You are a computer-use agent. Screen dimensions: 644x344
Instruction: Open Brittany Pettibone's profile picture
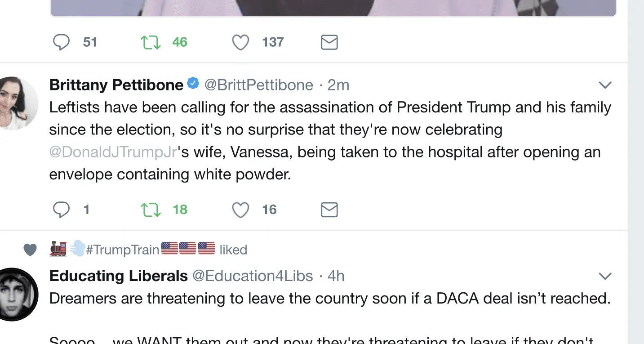click(x=19, y=103)
